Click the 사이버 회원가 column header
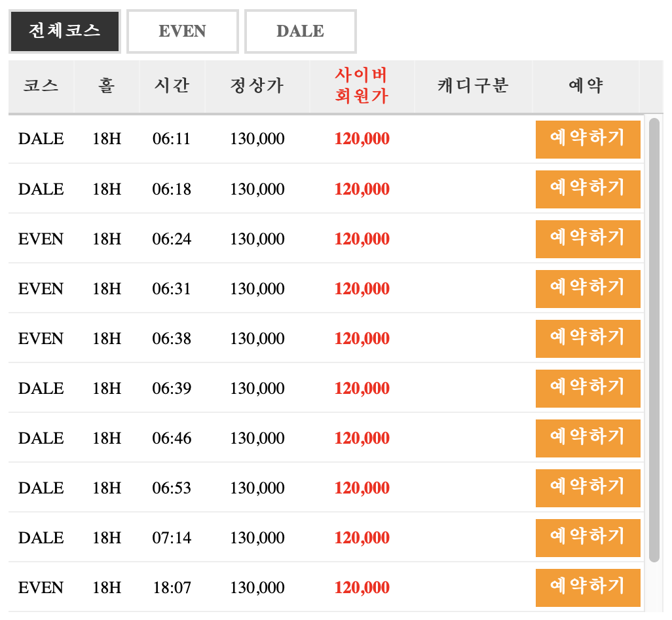Image resolution: width=672 pixels, height=620 pixels. [x=362, y=86]
